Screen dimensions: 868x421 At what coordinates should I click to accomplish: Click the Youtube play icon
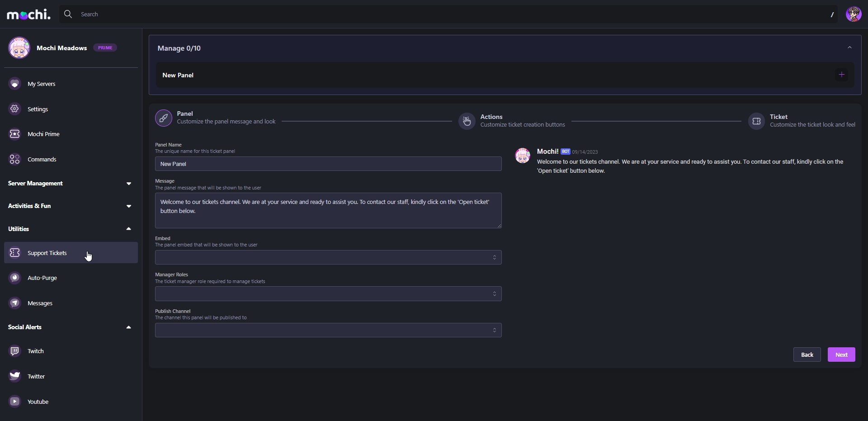coord(15,402)
